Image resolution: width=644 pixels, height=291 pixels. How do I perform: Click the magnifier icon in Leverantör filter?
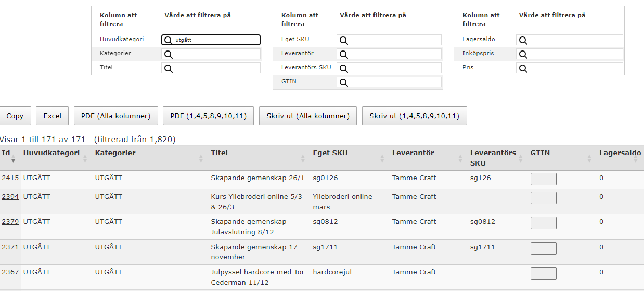[x=343, y=54]
